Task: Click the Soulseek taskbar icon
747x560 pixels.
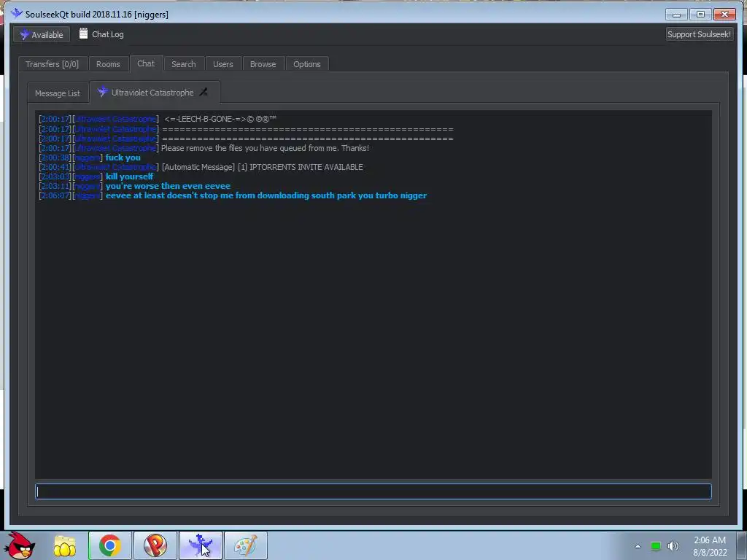Action: pyautogui.click(x=200, y=545)
